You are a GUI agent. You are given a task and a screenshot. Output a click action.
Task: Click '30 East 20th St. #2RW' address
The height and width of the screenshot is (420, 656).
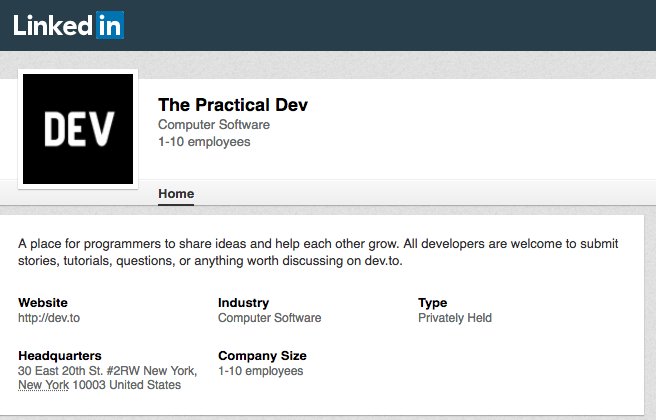[x=79, y=371]
